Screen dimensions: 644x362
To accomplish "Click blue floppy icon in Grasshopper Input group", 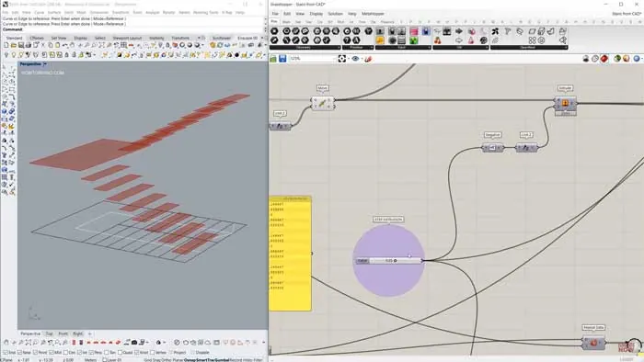I will pos(425,31).
